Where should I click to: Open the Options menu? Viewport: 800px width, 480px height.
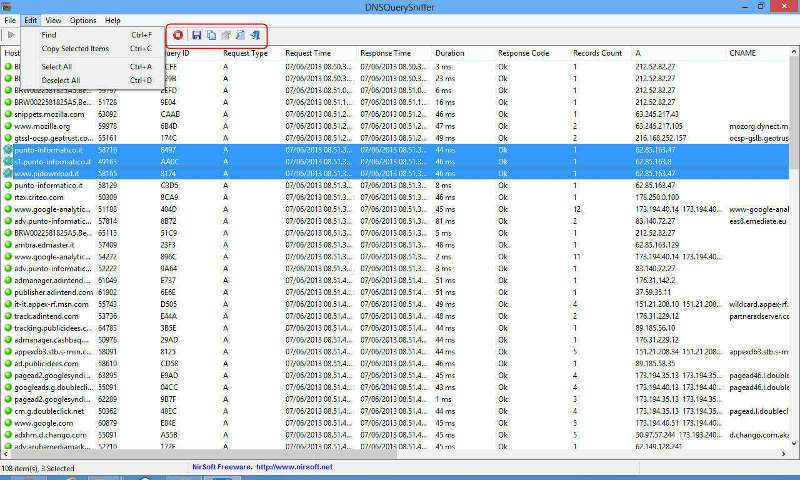[83, 20]
